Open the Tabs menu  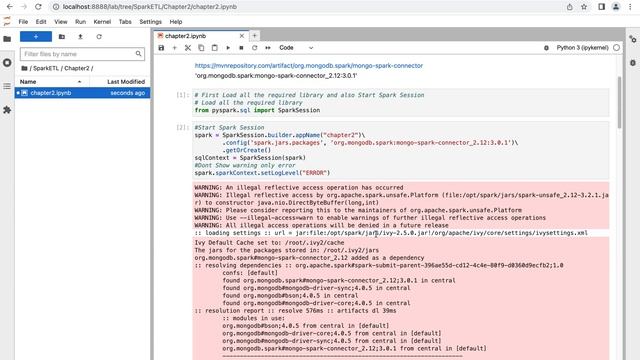click(125, 22)
